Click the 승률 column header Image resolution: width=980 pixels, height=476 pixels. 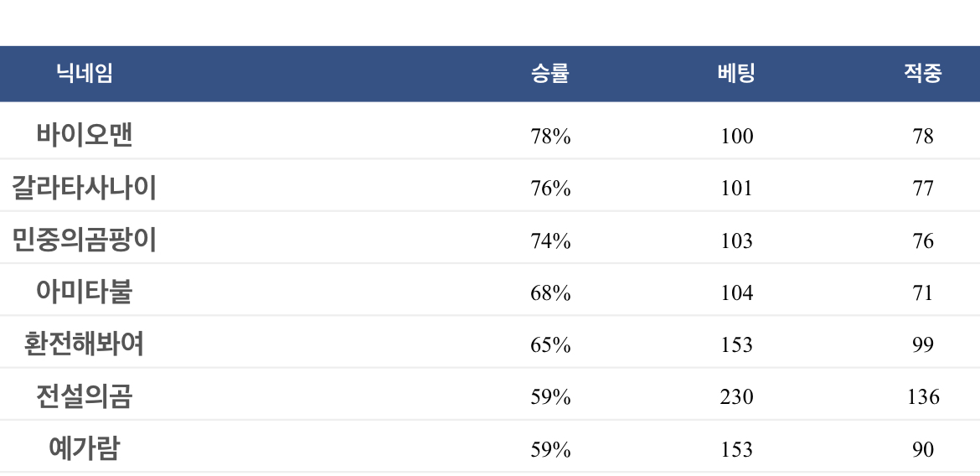(550, 74)
